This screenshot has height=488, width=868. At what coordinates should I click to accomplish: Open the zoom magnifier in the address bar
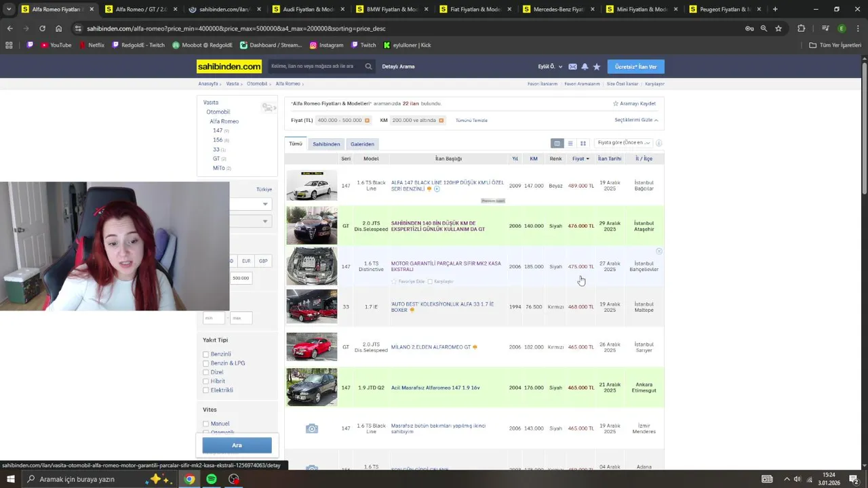coord(764,28)
